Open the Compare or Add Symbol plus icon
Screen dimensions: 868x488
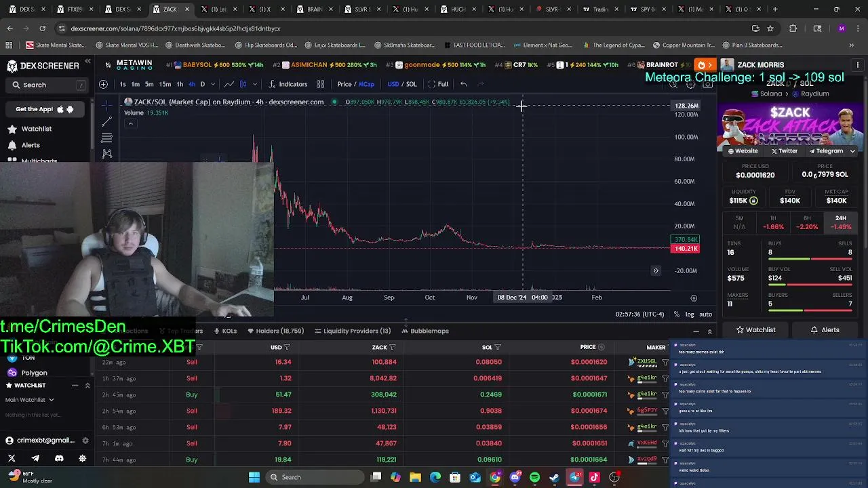(103, 84)
